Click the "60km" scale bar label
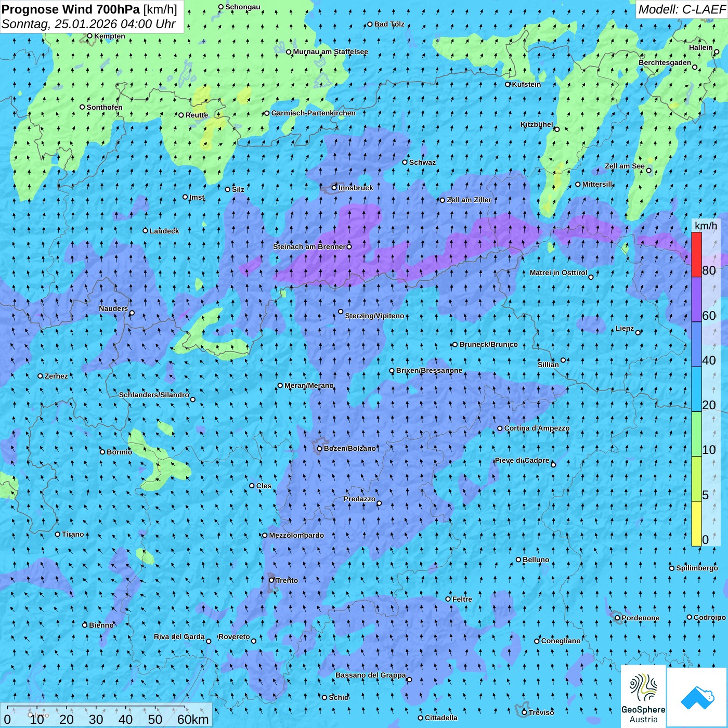The width and height of the screenshot is (728, 728). pos(193,719)
